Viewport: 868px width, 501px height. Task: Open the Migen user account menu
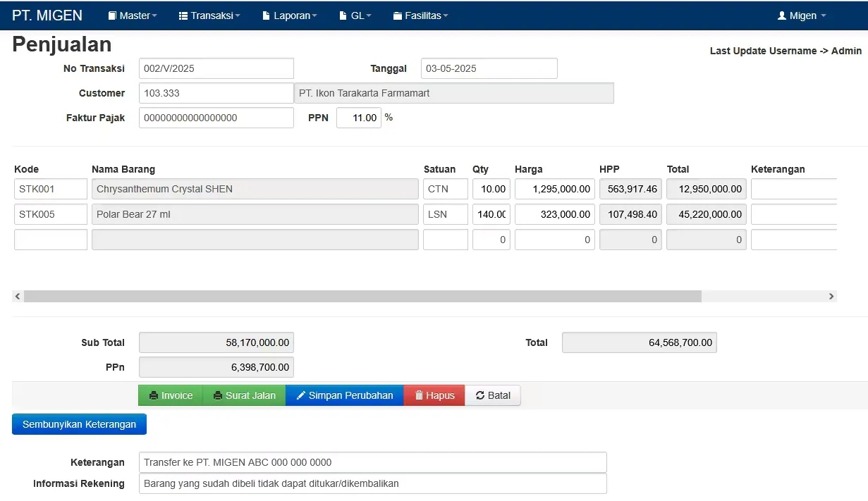point(802,16)
